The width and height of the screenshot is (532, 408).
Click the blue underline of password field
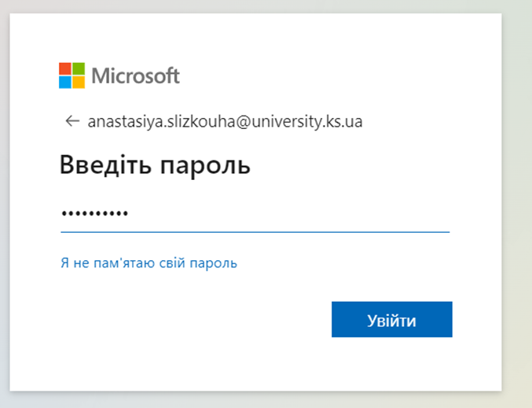pos(255,232)
